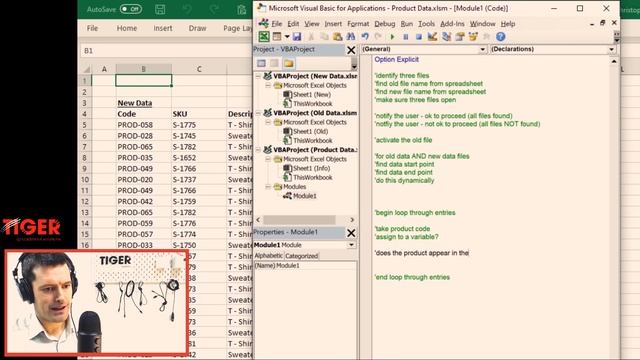Click the View Code icon in Project pane

pos(262,63)
